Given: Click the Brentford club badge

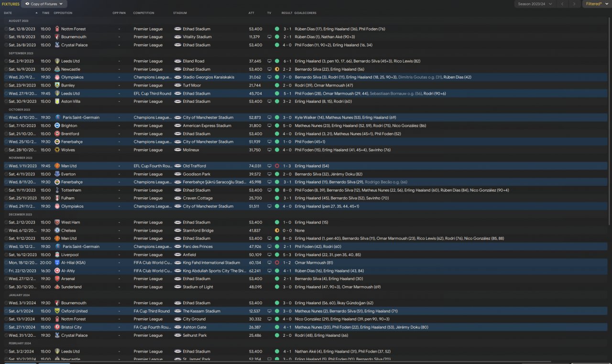Looking at the screenshot, I should coord(57,134).
